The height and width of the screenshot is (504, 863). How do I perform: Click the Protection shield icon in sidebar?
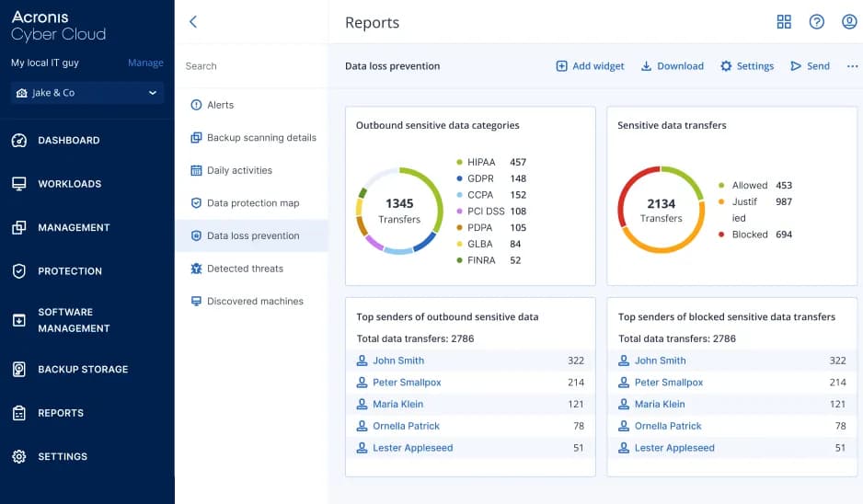(x=18, y=271)
